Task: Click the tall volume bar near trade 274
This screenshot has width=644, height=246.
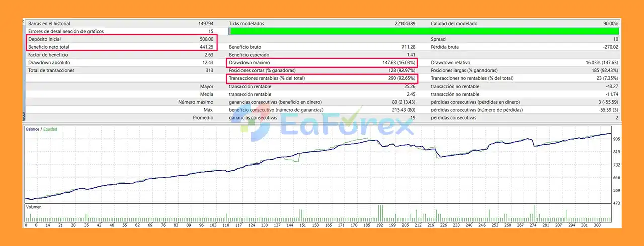Action: pos(534,213)
